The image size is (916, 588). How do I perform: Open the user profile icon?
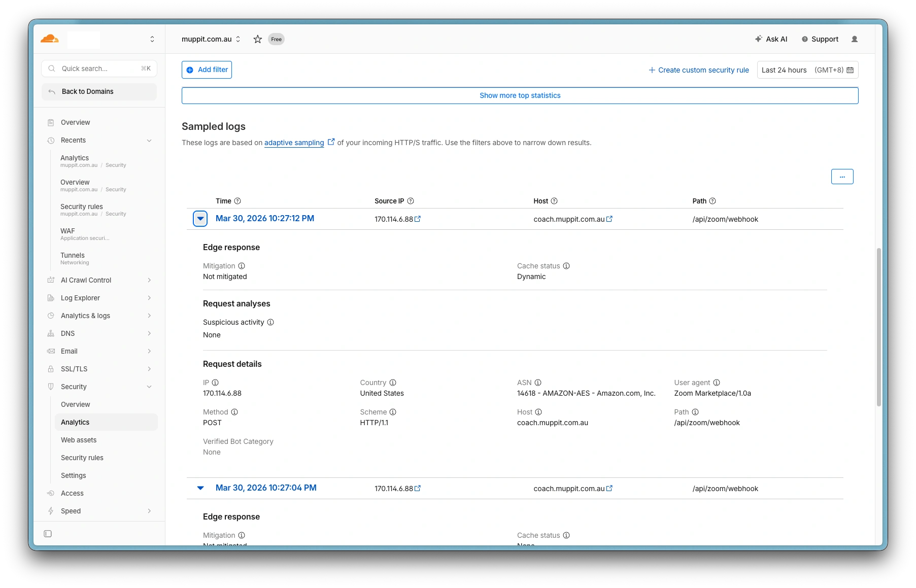854,39
